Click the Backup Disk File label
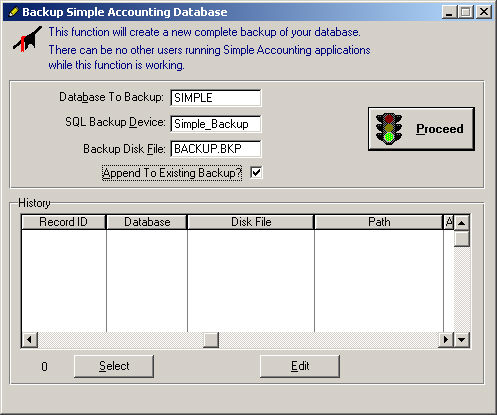Viewport: 497px width, 415px height. (124, 149)
